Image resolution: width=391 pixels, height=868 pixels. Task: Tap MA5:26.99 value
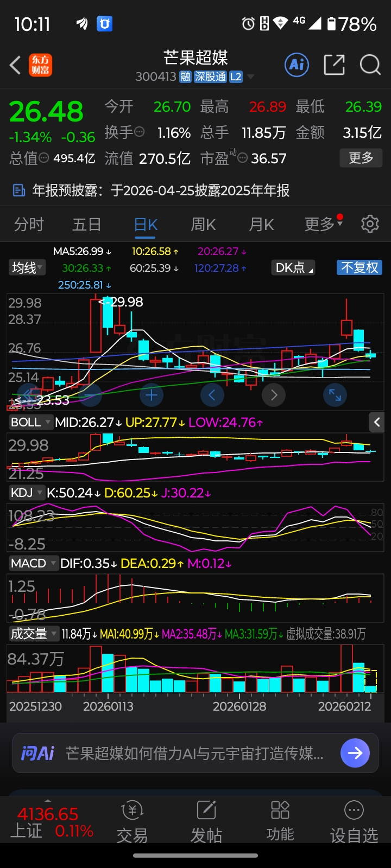(82, 251)
